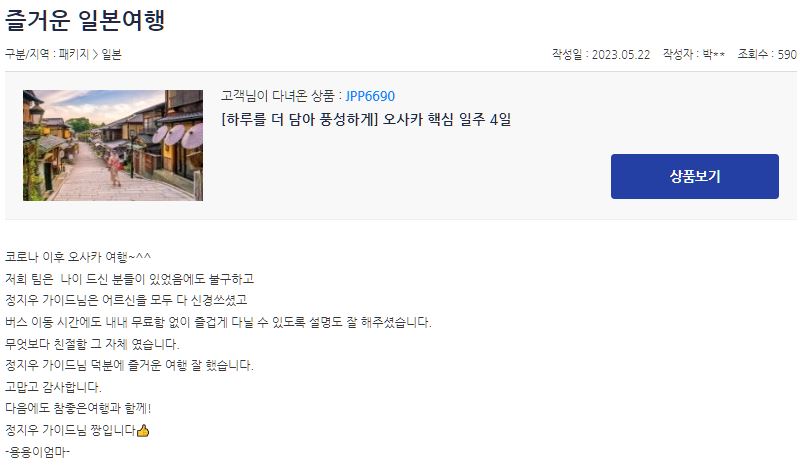
Task: Click the 패키지 breadcrumb category
Action: (74, 54)
